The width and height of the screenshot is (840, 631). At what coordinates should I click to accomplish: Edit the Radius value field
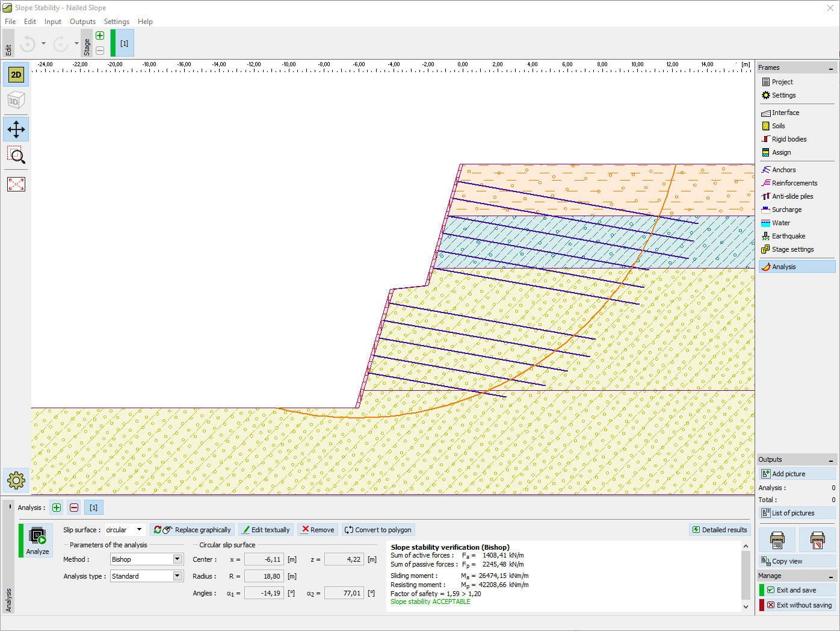tap(264, 576)
